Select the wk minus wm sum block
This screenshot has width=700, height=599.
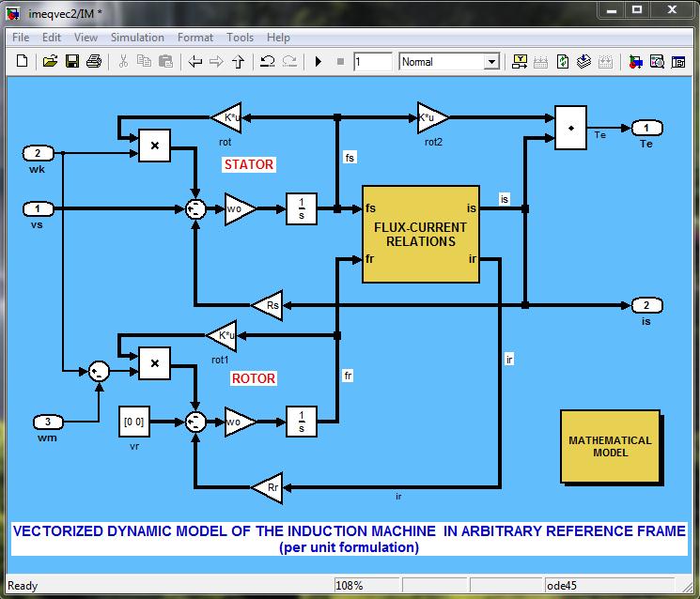pyautogui.click(x=99, y=371)
